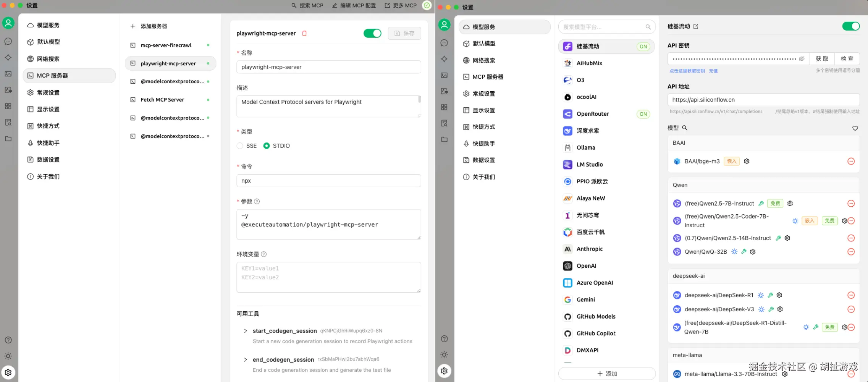Click 添加 below the provider list
The height and width of the screenshot is (382, 868).
pos(607,374)
